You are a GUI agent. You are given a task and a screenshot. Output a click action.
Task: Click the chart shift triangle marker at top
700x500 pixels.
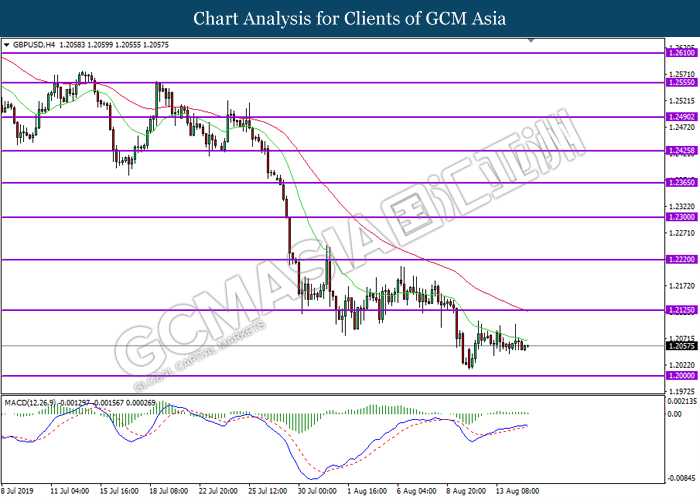pos(531,41)
